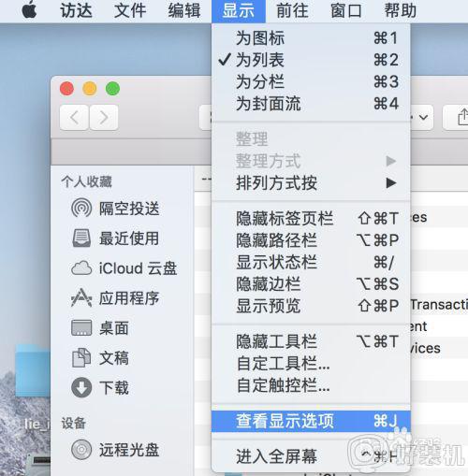Expand the 排列方式按 submenu
This screenshot has width=468, height=476.
pyautogui.click(x=311, y=182)
